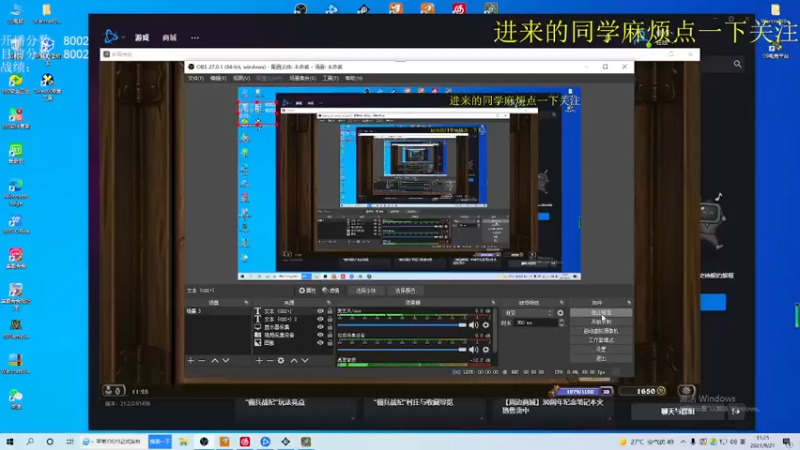Move the source up with the Sources up arrow
This screenshot has height=450, width=800.
[294, 361]
